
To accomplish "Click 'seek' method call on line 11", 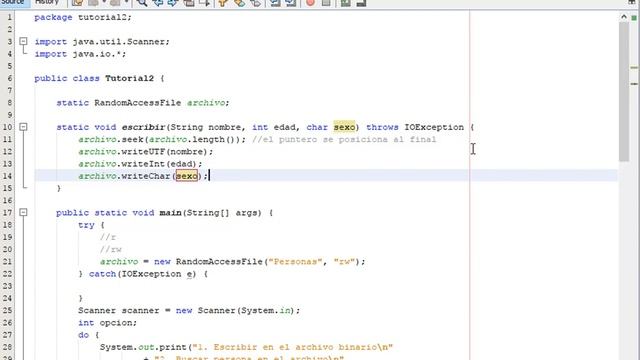I will pos(132,140).
